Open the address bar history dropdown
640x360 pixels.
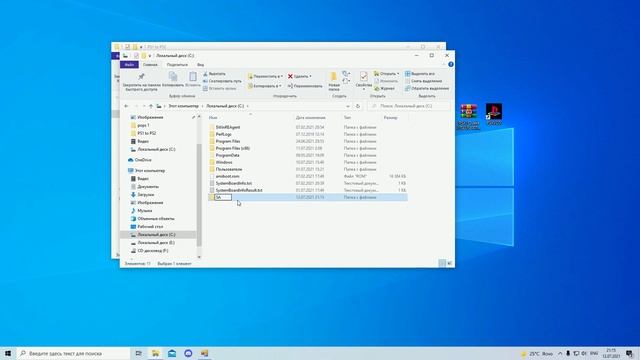[348, 106]
